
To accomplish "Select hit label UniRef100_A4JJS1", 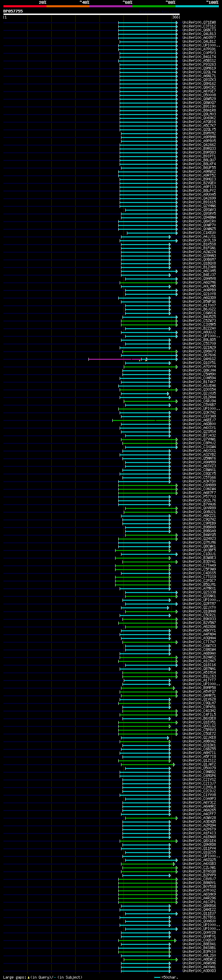I will click(199, 237).
